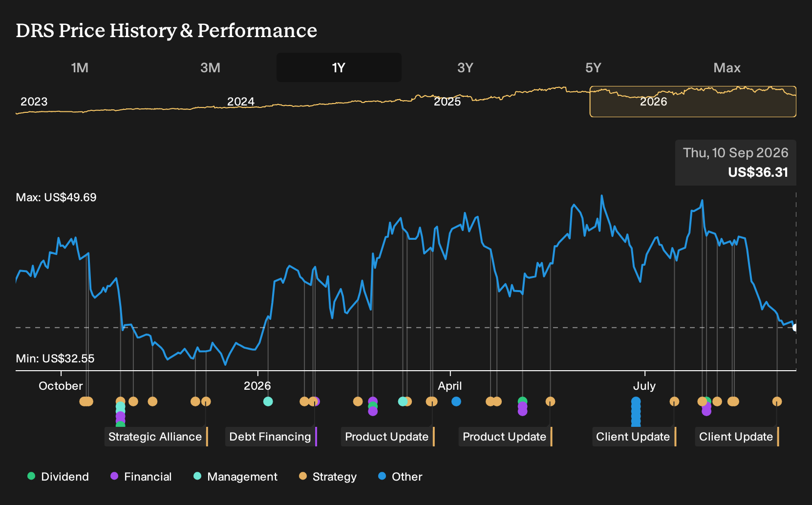Click the highlighted 2026 window in overview chart
Screen dimensions: 812x505
[x=693, y=102]
